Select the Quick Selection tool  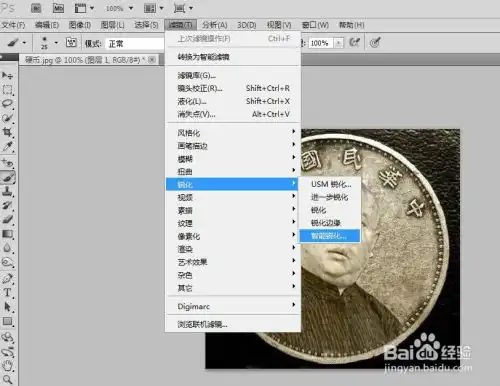[7, 118]
